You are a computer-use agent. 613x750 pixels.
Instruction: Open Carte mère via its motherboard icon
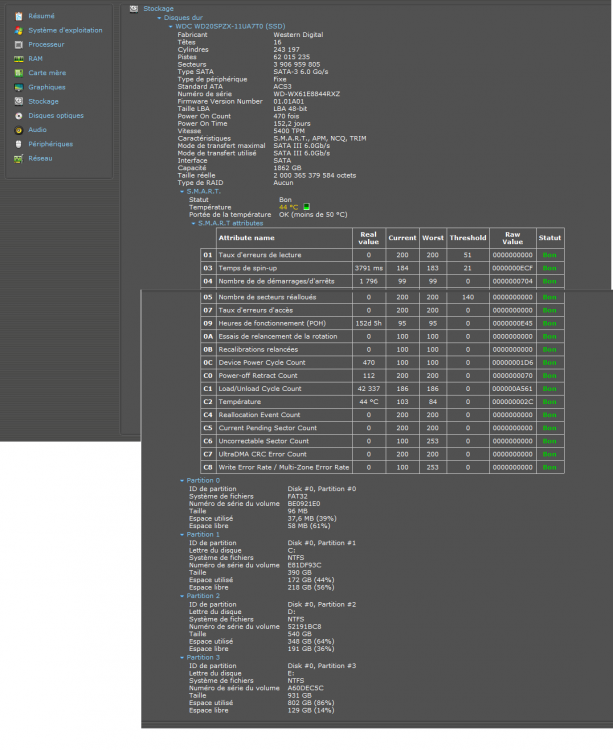tap(19, 73)
